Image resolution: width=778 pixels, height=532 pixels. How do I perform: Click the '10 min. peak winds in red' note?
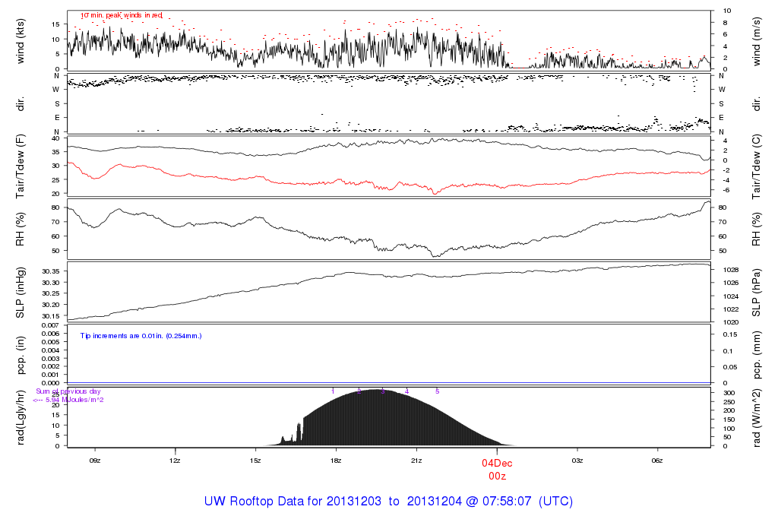click(x=121, y=15)
